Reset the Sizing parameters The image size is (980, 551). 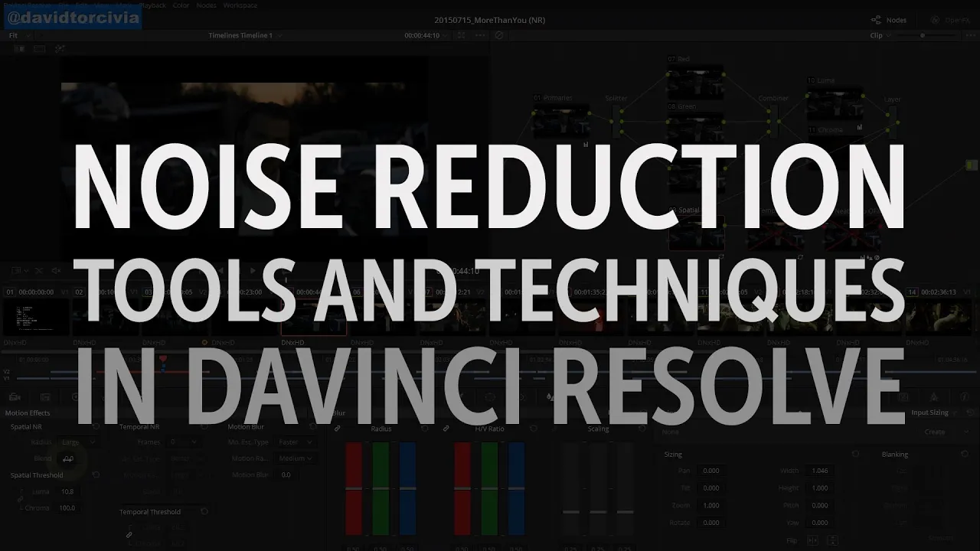855,454
